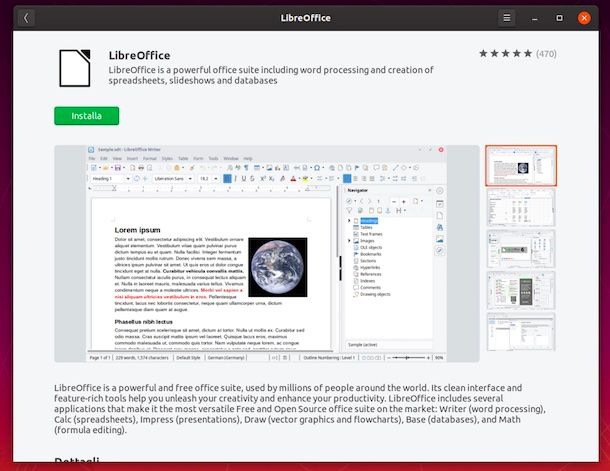Select the first thumbnail, Writer with the Earth image

[521, 166]
